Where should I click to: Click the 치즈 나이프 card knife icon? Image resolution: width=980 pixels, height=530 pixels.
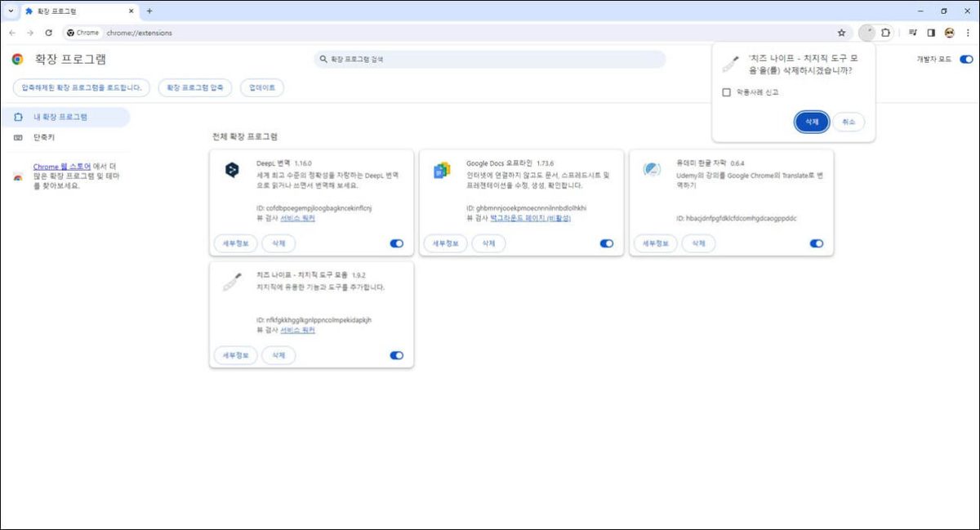pos(232,282)
